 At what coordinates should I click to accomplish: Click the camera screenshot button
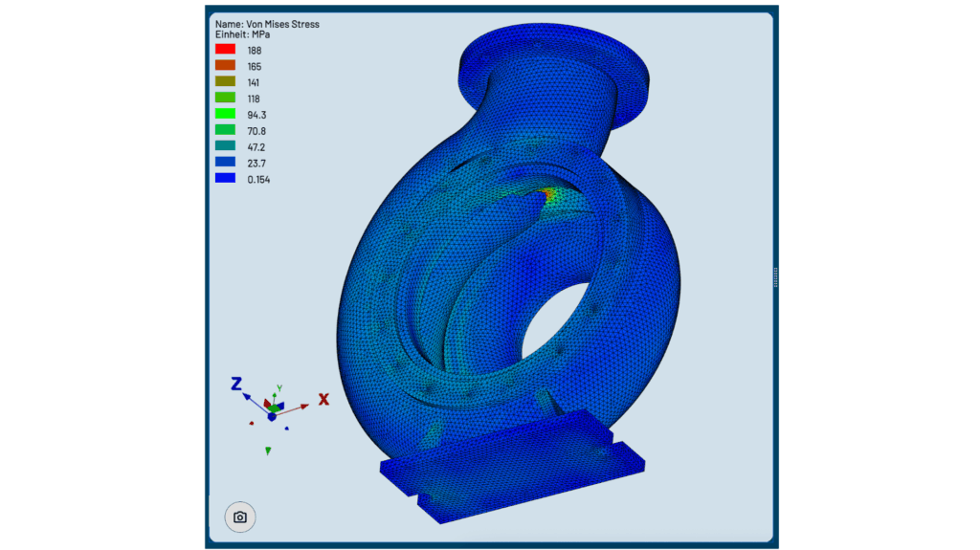[x=240, y=517]
